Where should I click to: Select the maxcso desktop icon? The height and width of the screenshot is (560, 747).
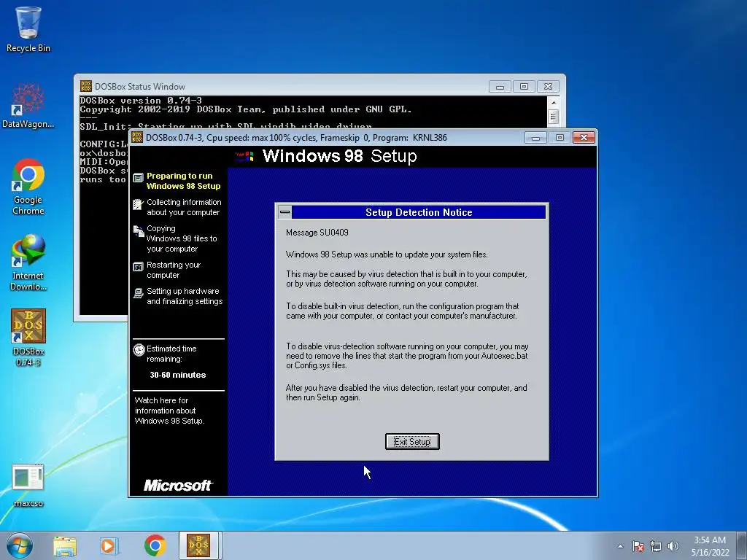[x=28, y=486]
